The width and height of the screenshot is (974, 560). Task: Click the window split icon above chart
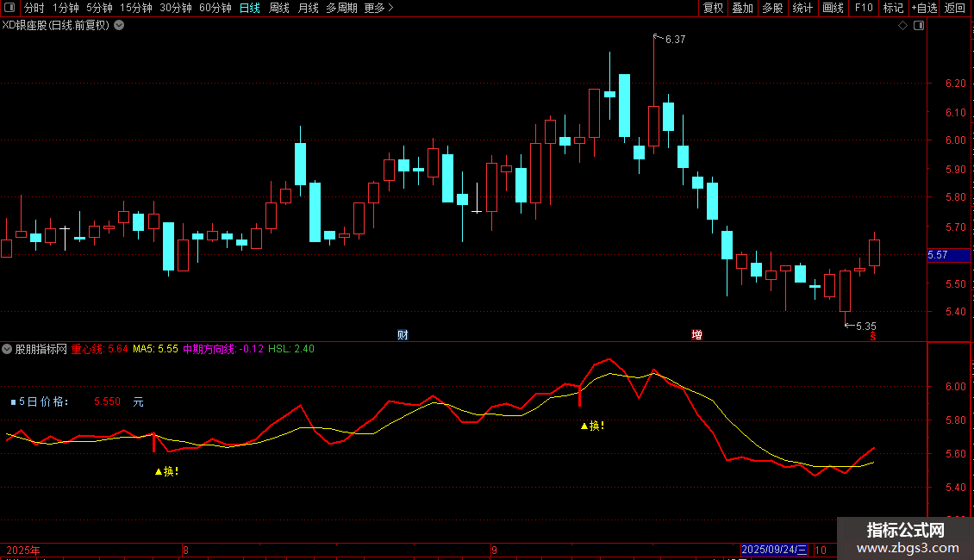tap(919, 26)
